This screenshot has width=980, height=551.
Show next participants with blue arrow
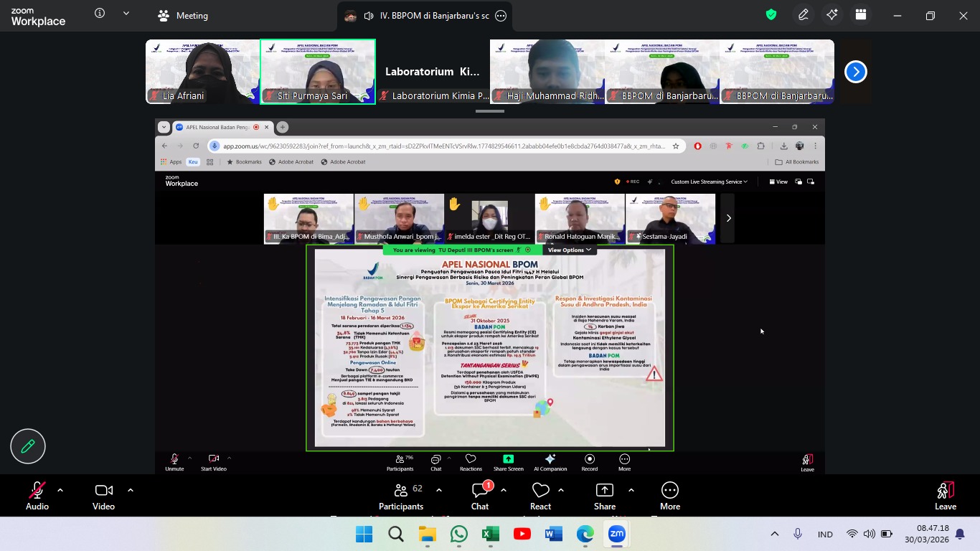pos(855,72)
